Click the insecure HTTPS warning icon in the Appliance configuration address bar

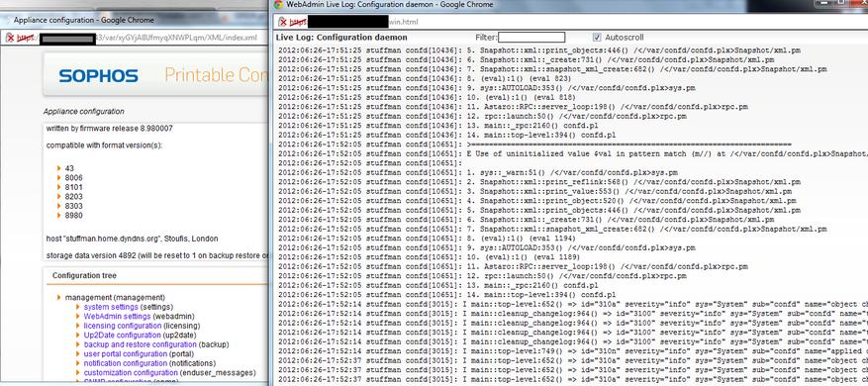pos(10,38)
